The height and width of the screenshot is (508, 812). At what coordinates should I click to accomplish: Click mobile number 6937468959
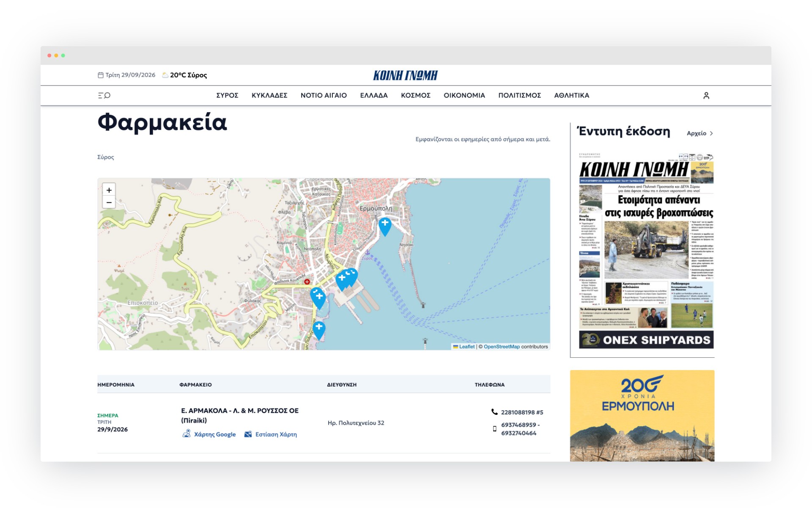click(518, 425)
